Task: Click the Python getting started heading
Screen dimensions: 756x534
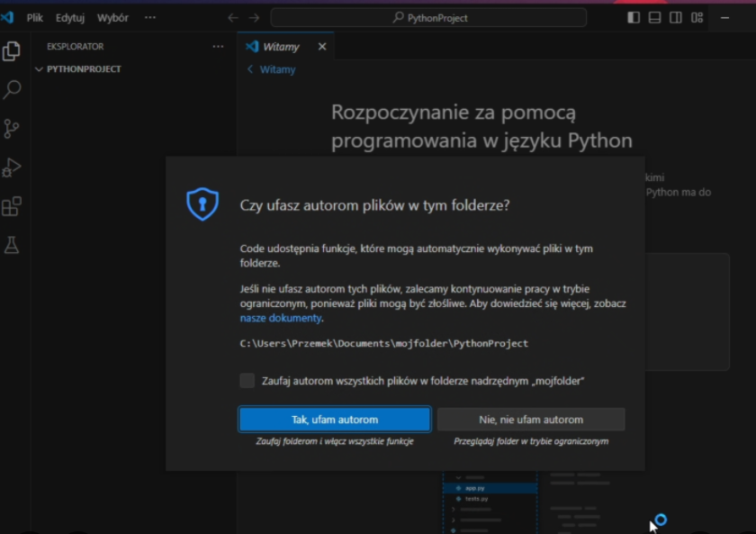Action: (x=481, y=126)
